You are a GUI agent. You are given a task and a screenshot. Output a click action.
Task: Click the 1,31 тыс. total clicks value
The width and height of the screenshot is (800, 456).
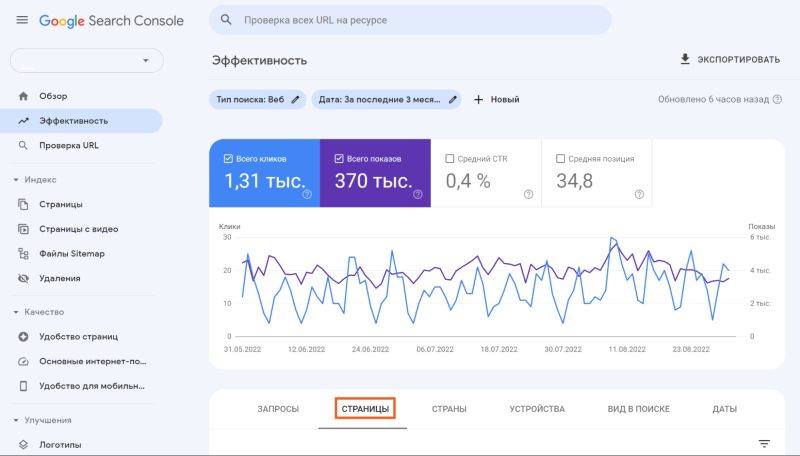(x=265, y=181)
